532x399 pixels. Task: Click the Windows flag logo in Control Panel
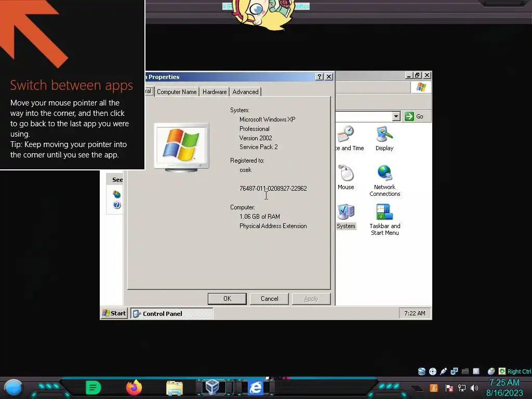(x=421, y=87)
